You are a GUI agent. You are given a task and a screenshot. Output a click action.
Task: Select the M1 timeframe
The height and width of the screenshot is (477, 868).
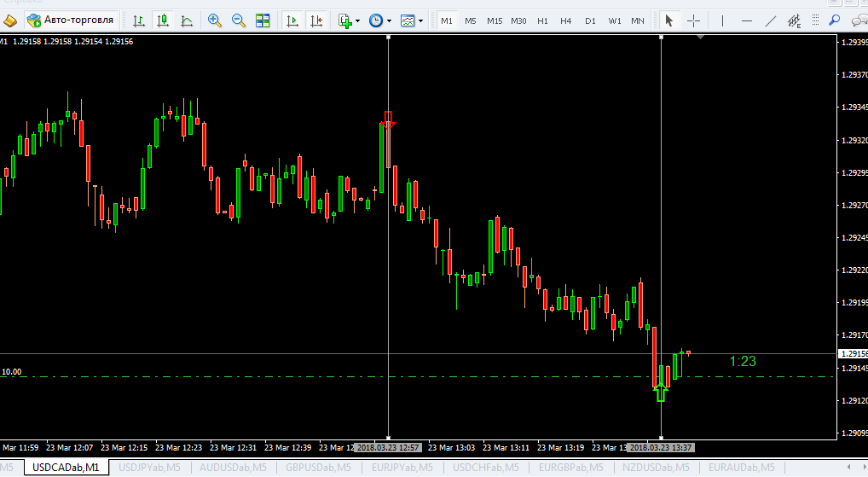coord(447,21)
